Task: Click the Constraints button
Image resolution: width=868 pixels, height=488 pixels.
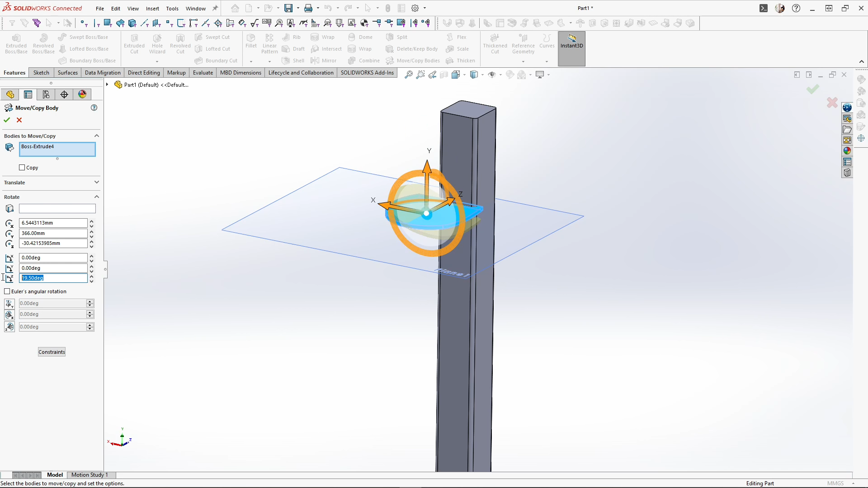Action: coord(52,352)
